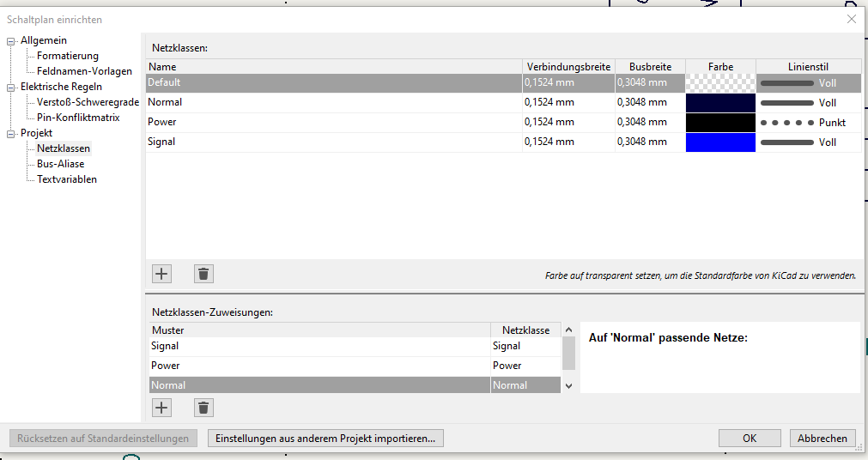Click the assignments list scrollbar thumb
The image size is (868, 460).
click(568, 354)
